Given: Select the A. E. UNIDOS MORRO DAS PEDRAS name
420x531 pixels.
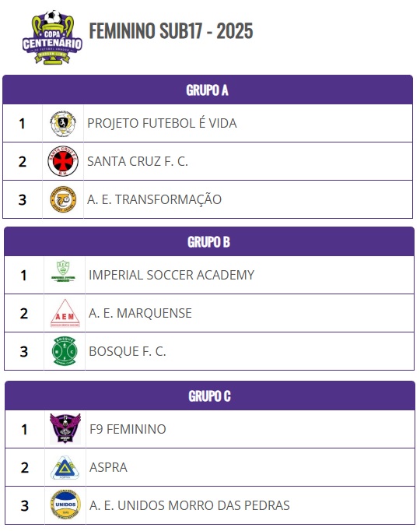Looking at the screenshot, I should [x=190, y=505].
